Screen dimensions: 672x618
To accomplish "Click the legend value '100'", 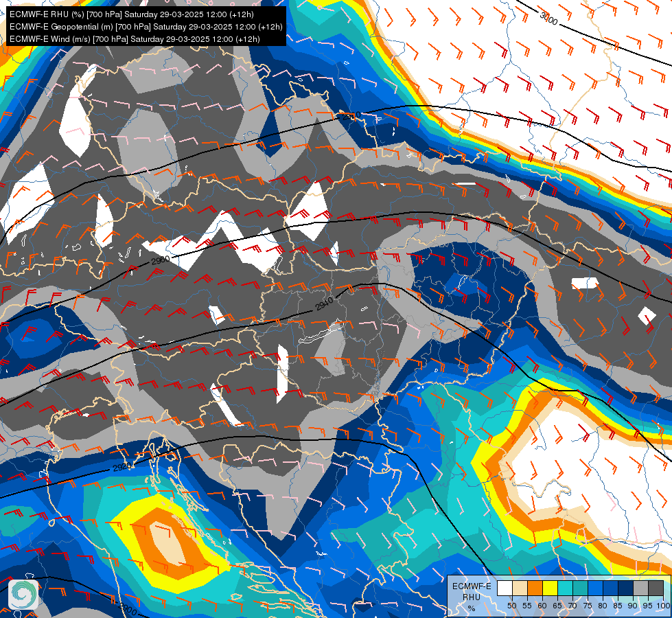I will (663, 606).
